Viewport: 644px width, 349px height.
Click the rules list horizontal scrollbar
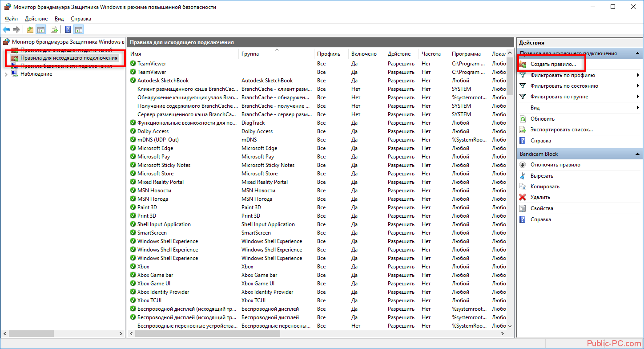click(x=222, y=333)
